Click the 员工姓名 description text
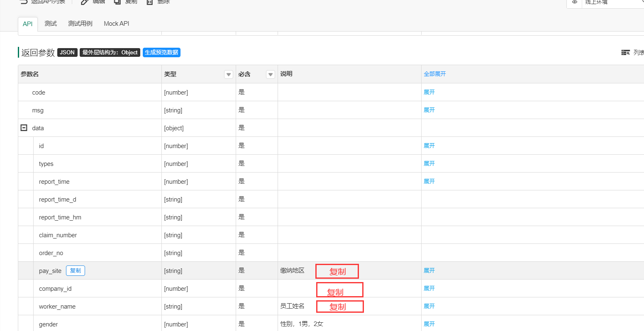Screen dimensions: 644x331 [293, 306]
